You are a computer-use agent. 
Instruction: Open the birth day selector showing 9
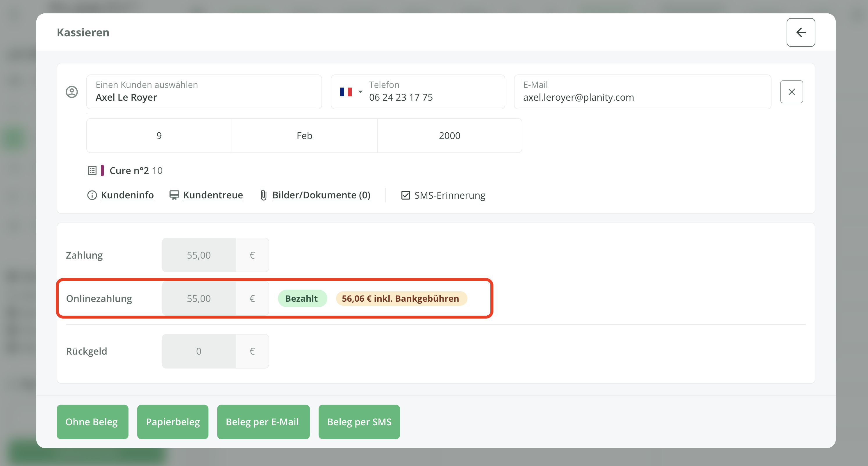pyautogui.click(x=159, y=136)
